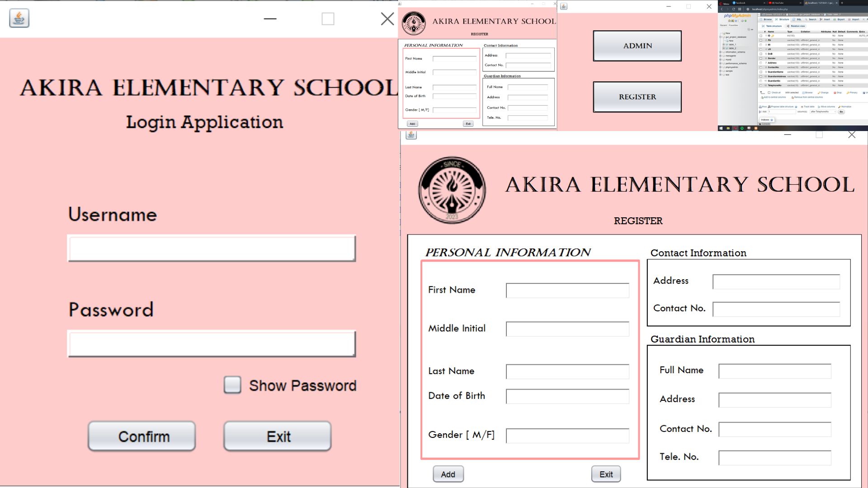This screenshot has width=868, height=488.
Task: Open the after TelephoneNo column position dropdown
Action: tap(823, 112)
